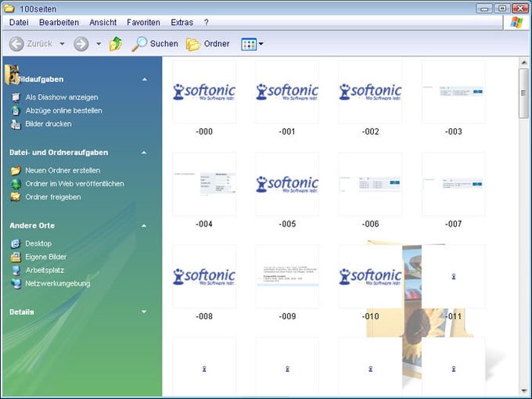Click the new folder icon in sidebar
Image resolution: width=532 pixels, height=399 pixels.
(x=16, y=171)
